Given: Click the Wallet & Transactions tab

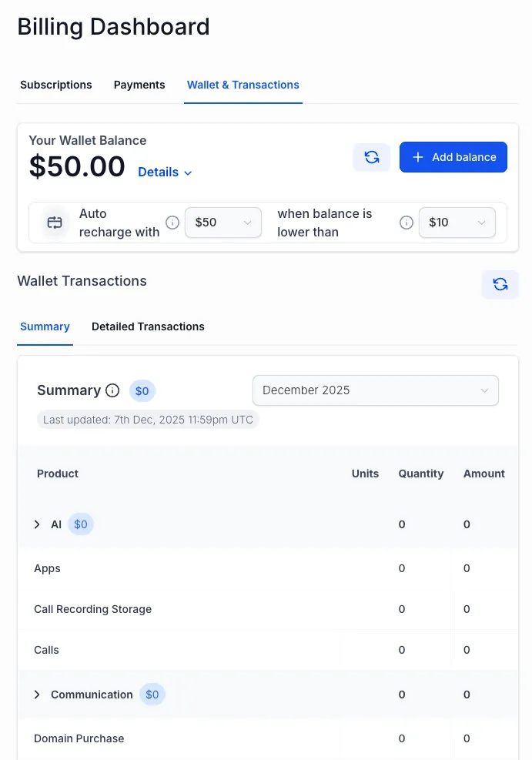Looking at the screenshot, I should point(243,85).
